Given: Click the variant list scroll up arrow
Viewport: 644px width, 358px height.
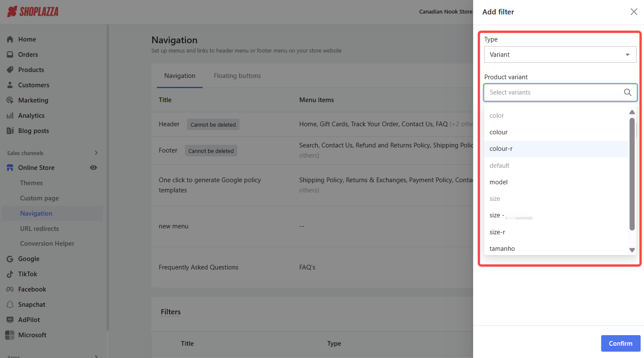Looking at the screenshot, I should (x=632, y=112).
